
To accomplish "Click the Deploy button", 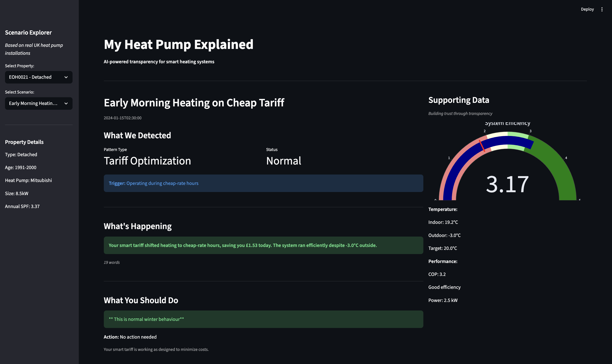I will coord(587,9).
